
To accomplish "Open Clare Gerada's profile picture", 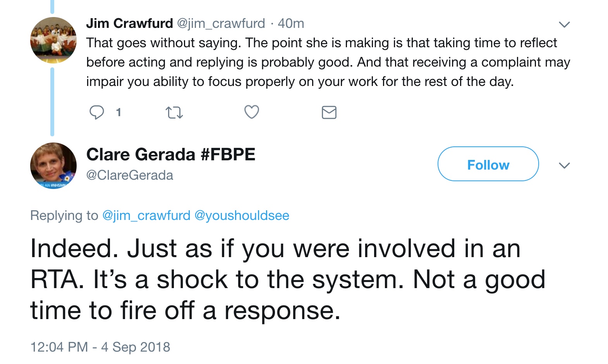I will point(53,166).
